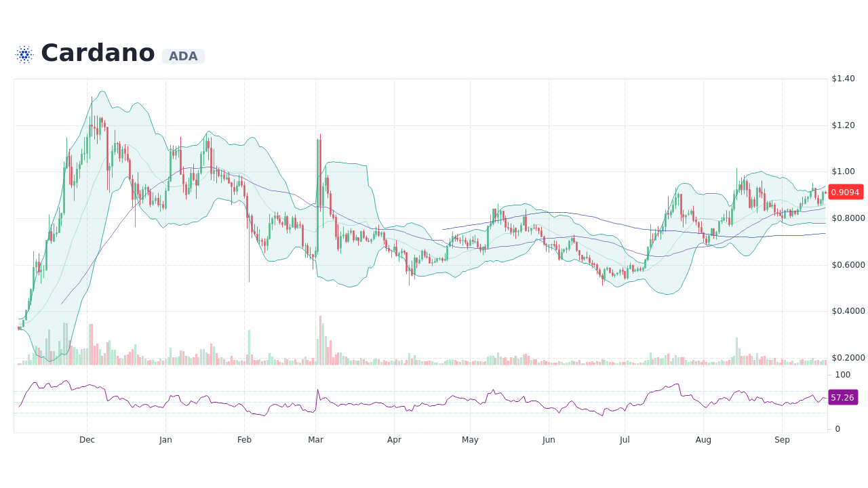
Task: Open the Dec axis label options
Action: (86, 440)
